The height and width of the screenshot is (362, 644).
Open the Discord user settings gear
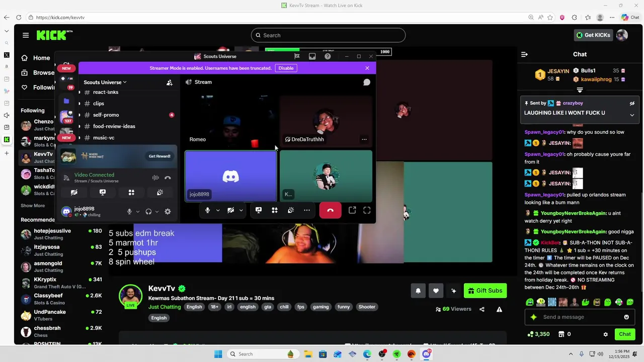[168, 212]
